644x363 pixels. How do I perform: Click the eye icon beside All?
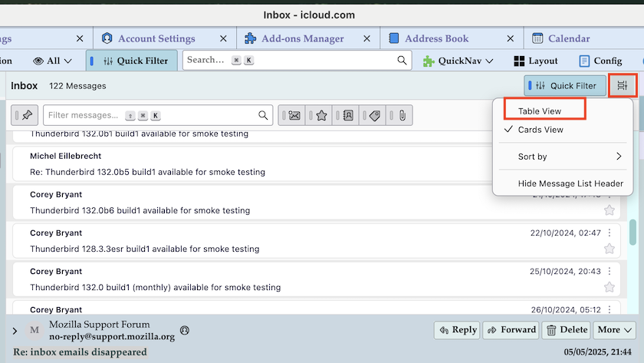point(38,61)
